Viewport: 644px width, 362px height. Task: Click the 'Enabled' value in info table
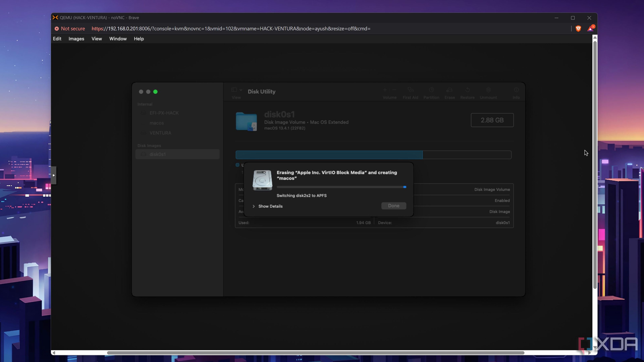(x=502, y=201)
